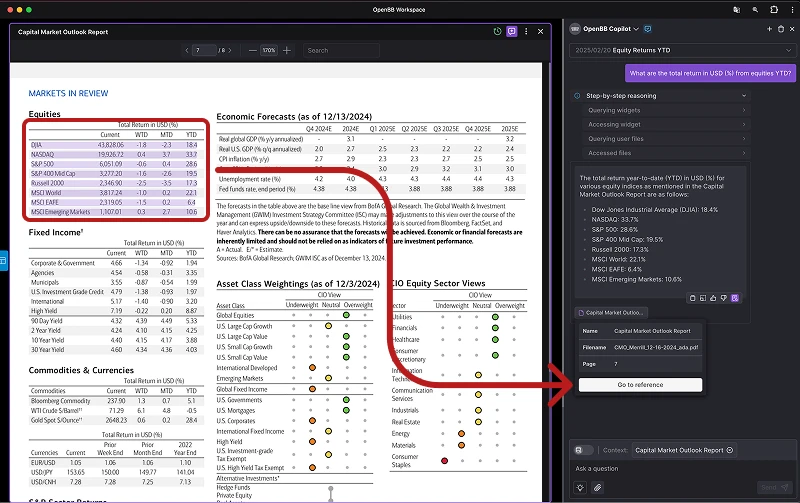Zoom out of the PDF with the minus button

pos(252,50)
